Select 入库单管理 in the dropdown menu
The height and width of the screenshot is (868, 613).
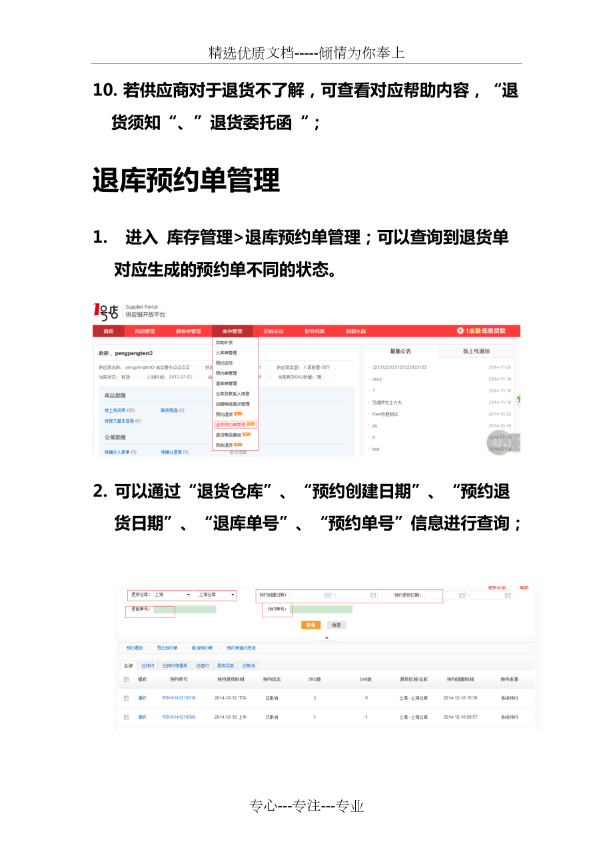point(226,353)
